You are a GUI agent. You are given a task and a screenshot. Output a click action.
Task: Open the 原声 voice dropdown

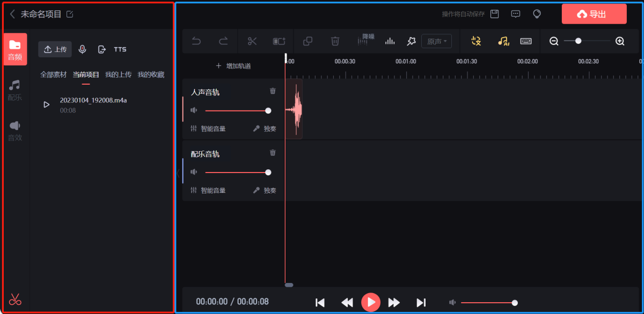pyautogui.click(x=436, y=41)
